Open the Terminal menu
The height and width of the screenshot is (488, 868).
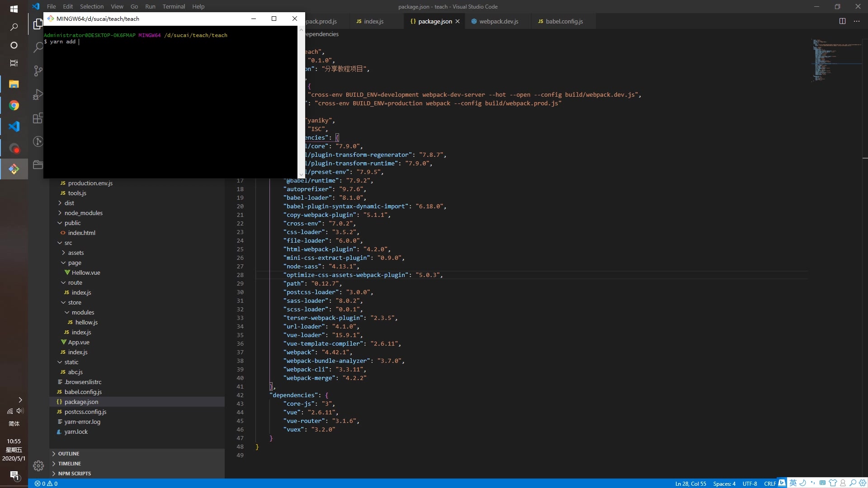click(x=174, y=6)
